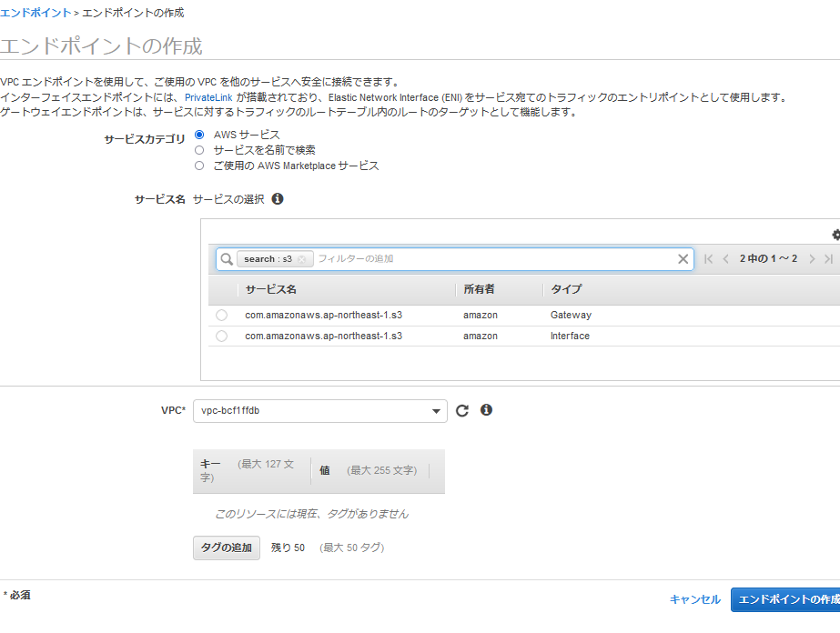Viewport: 840px width, 633px height.
Task: Sort by サービス名 column header
Action: 270,289
